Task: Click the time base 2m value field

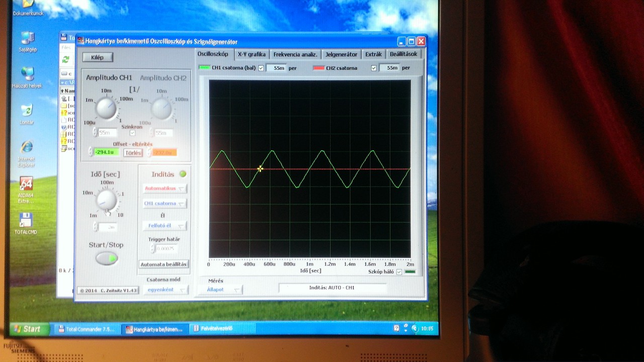Action: tap(107, 227)
